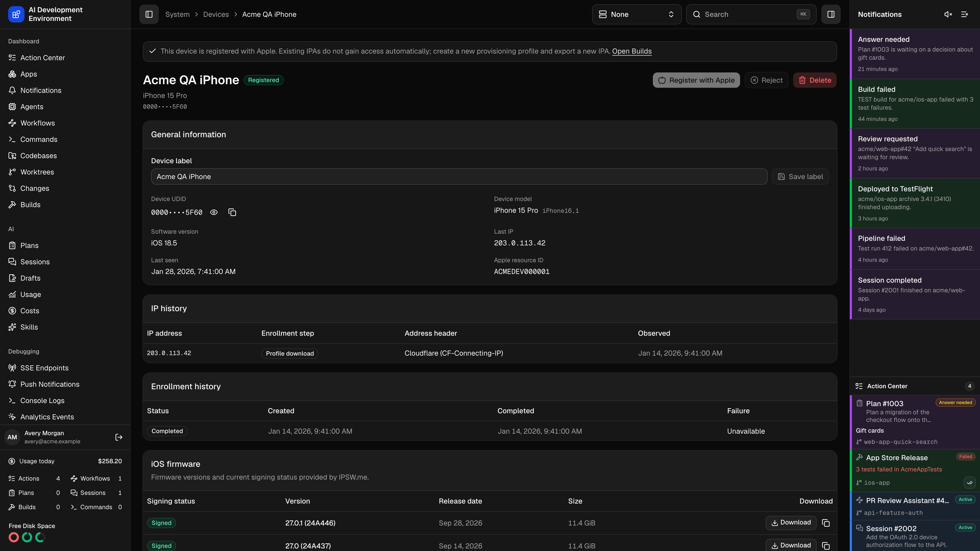Copy link for firmware 27.0 (24A437)
The image size is (980, 551).
pyautogui.click(x=826, y=546)
